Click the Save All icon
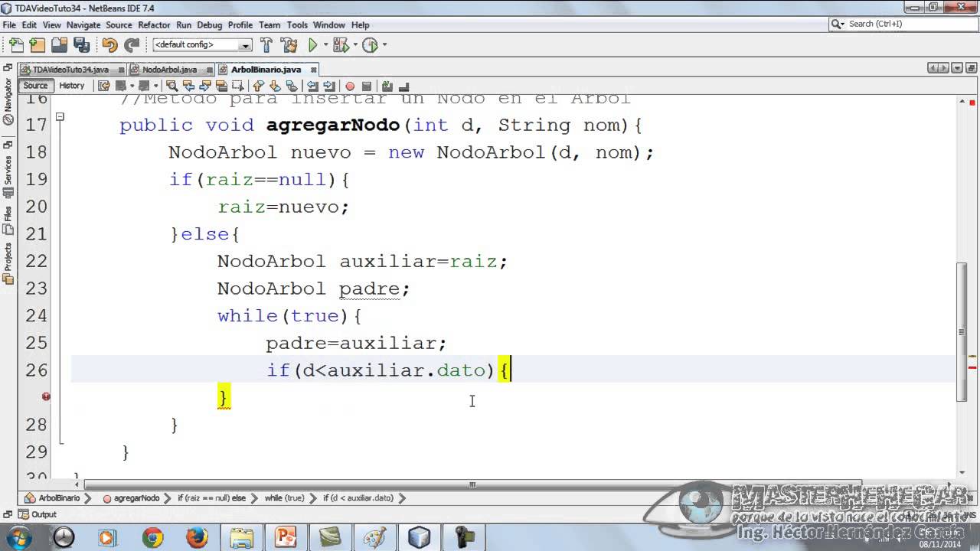Viewport: 980px width, 551px height. (x=80, y=45)
